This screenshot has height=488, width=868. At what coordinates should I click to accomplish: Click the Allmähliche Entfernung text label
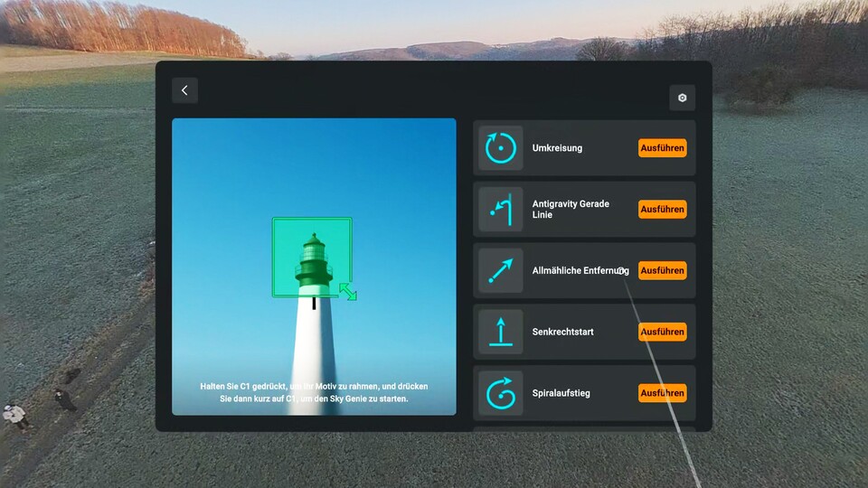(x=580, y=271)
